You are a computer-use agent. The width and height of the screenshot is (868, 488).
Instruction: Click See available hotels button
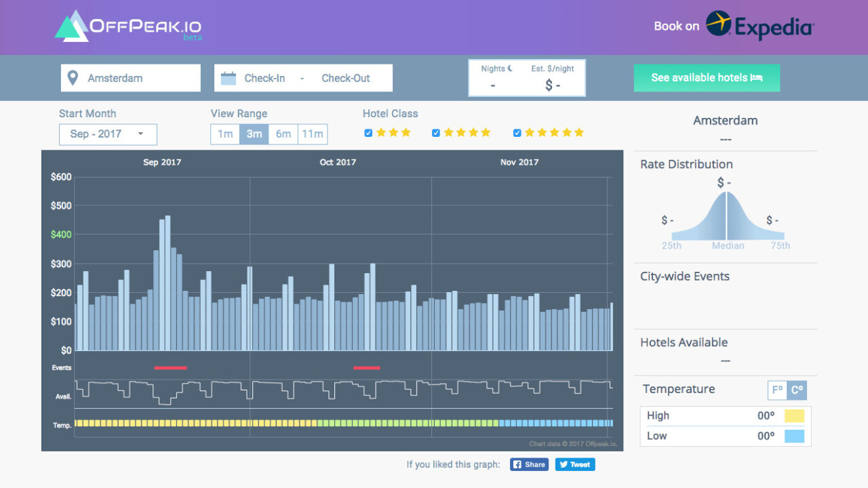707,78
